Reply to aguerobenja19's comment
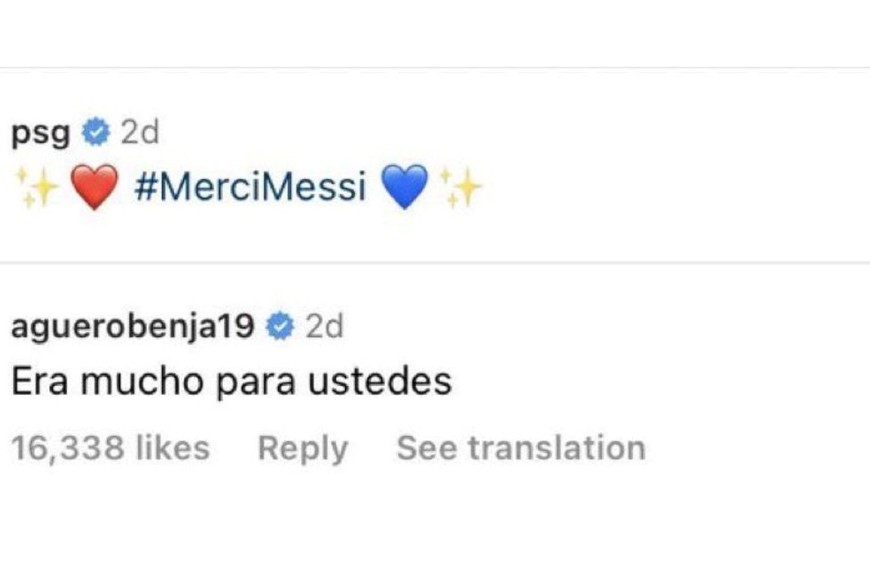870x580 pixels. click(303, 448)
